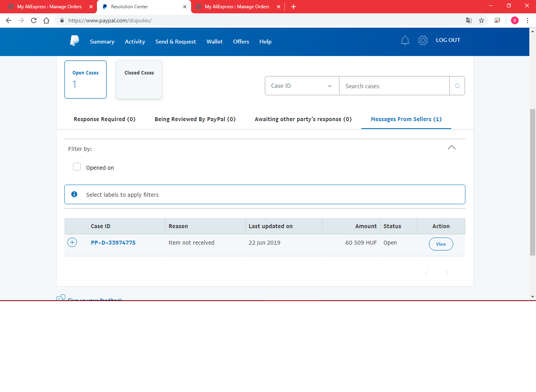
Task: Click the Item not received cell
Action: [x=191, y=243]
